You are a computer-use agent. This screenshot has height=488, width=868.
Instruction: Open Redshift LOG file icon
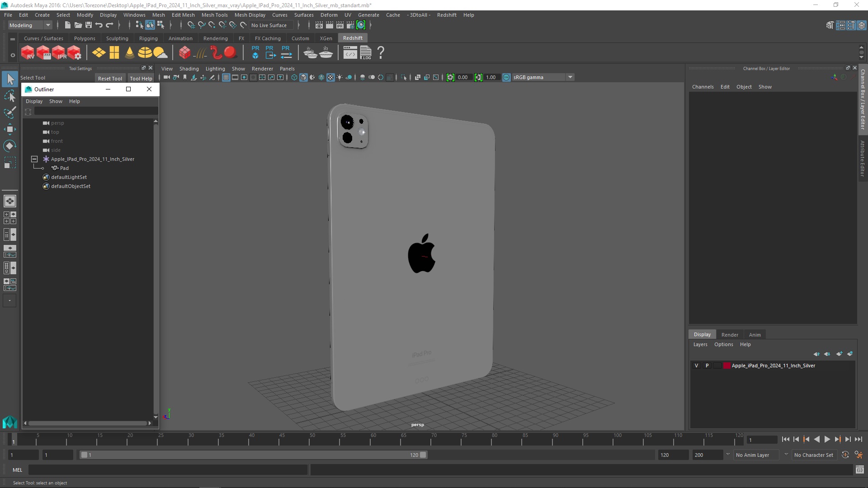[x=366, y=53]
